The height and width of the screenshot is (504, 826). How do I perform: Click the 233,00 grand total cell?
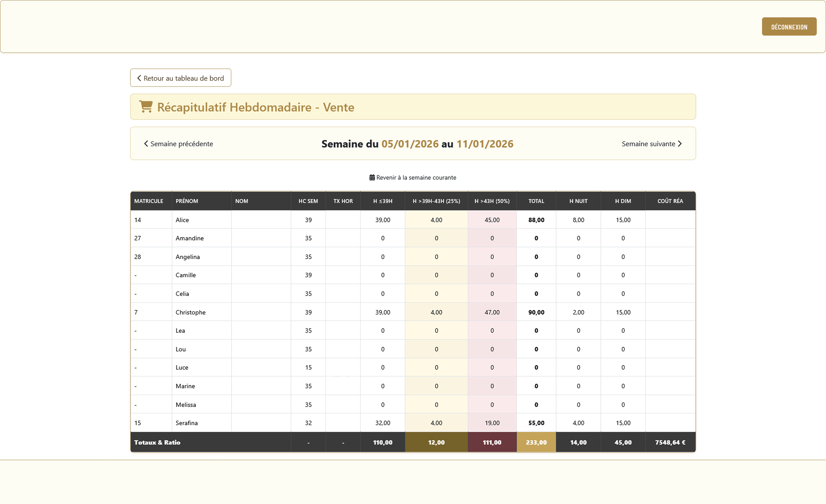536,442
